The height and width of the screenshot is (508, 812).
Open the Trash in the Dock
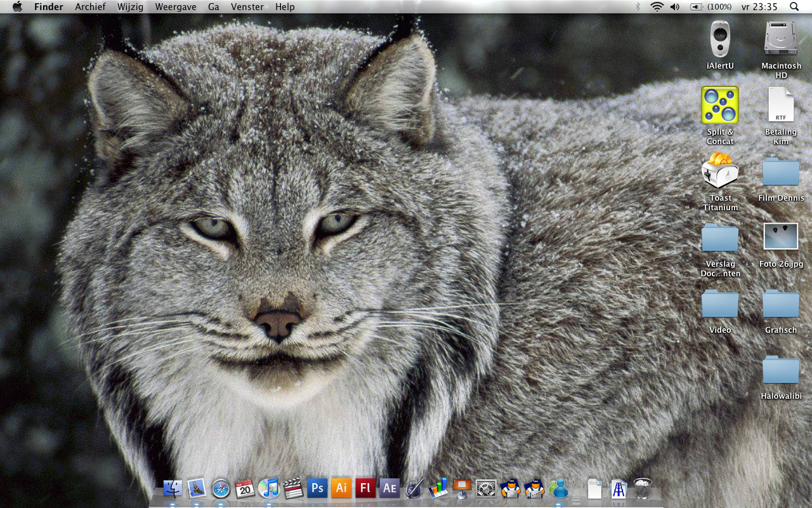pyautogui.click(x=643, y=488)
